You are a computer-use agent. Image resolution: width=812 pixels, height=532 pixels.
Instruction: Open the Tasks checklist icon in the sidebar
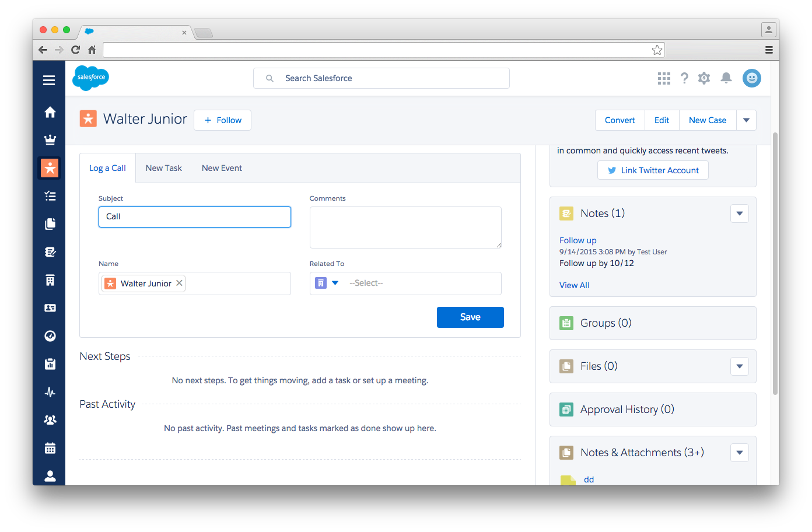50,196
